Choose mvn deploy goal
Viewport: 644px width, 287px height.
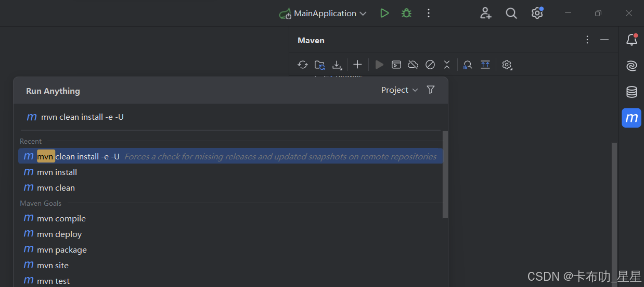tap(230, 234)
